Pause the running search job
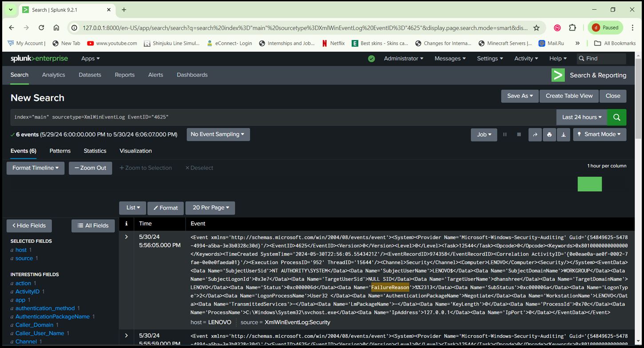Viewport: 644px width, 348px height. pyautogui.click(x=505, y=134)
